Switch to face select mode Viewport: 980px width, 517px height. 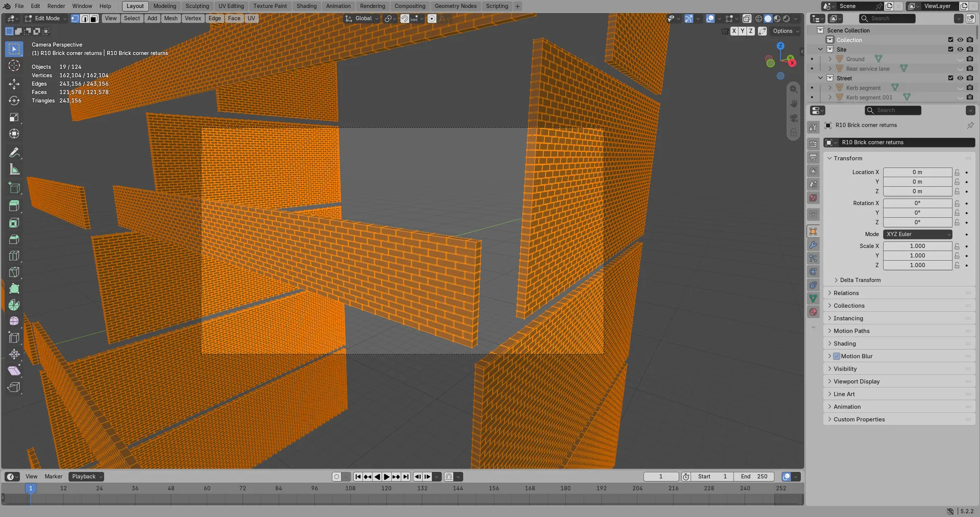tap(94, 18)
